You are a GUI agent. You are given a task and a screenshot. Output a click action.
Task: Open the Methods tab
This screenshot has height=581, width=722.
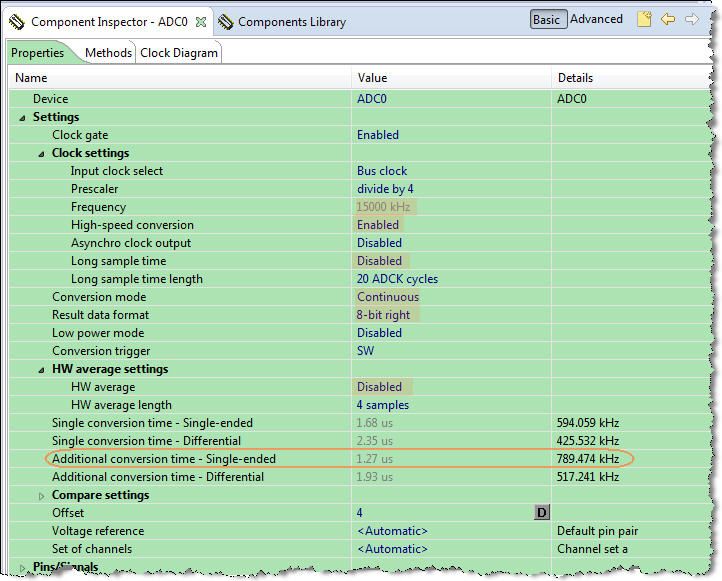108,53
